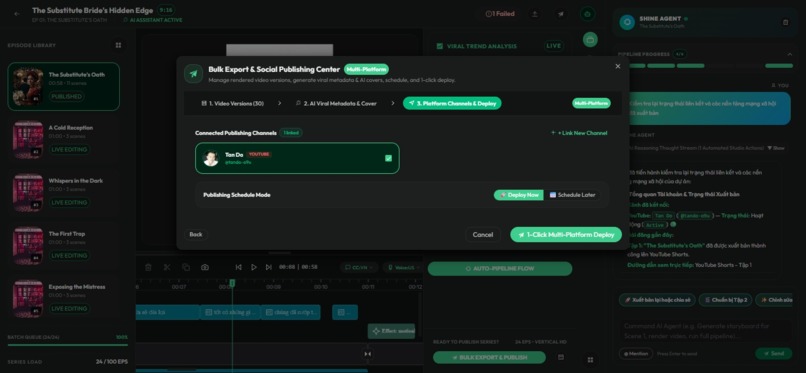This screenshot has width=806, height=373.
Task: Click the 1 linked badge
Action: (x=291, y=133)
